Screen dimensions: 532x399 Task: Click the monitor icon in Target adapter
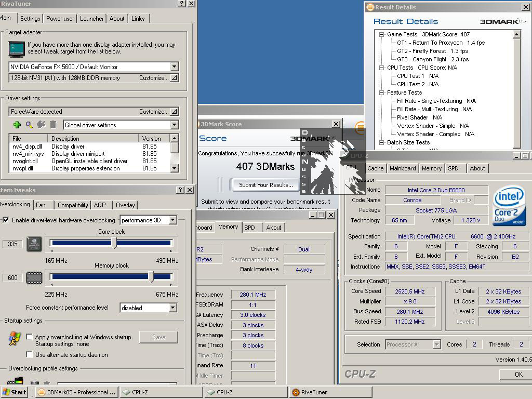[x=17, y=49]
